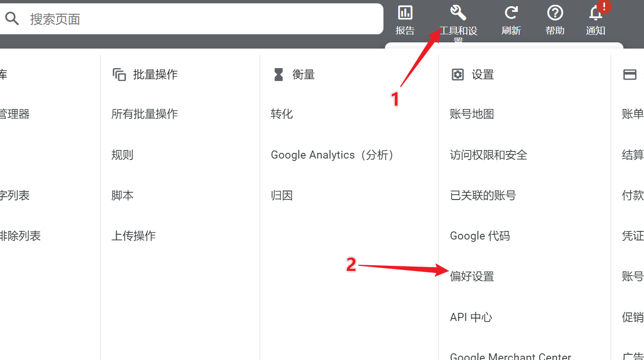Screen dimensions: 644x360
Task: Click the magnifier search icon
Action: pyautogui.click(x=12, y=19)
